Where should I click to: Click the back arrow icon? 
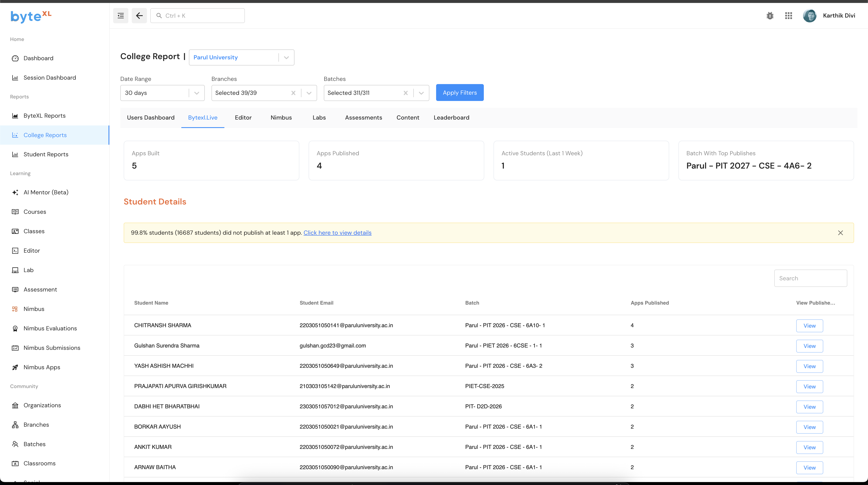[x=139, y=15]
